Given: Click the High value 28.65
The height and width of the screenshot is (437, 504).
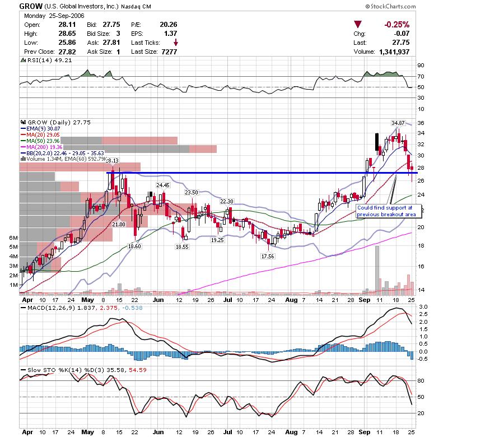Looking at the screenshot, I should 67,34.
